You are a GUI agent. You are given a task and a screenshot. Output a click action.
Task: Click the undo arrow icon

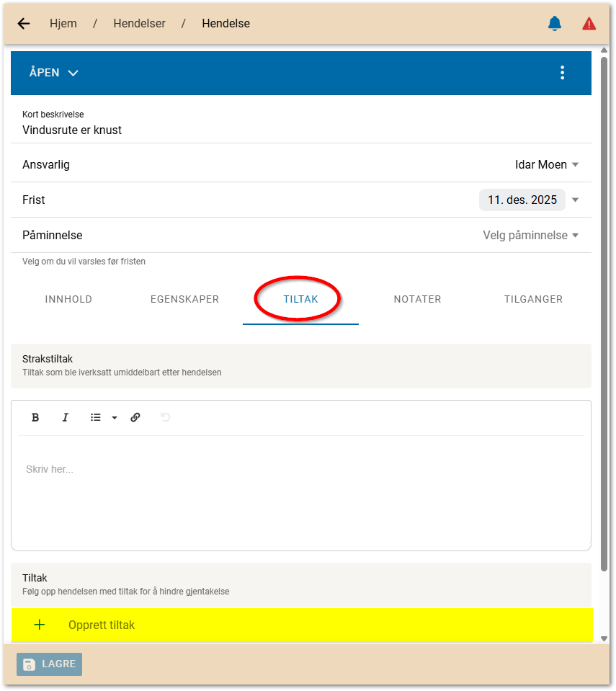166,417
